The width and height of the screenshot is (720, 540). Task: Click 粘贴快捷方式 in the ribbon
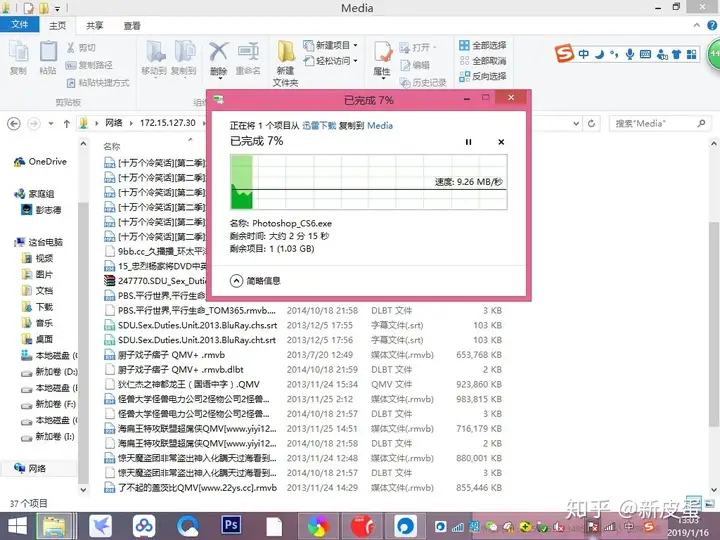coord(98,83)
